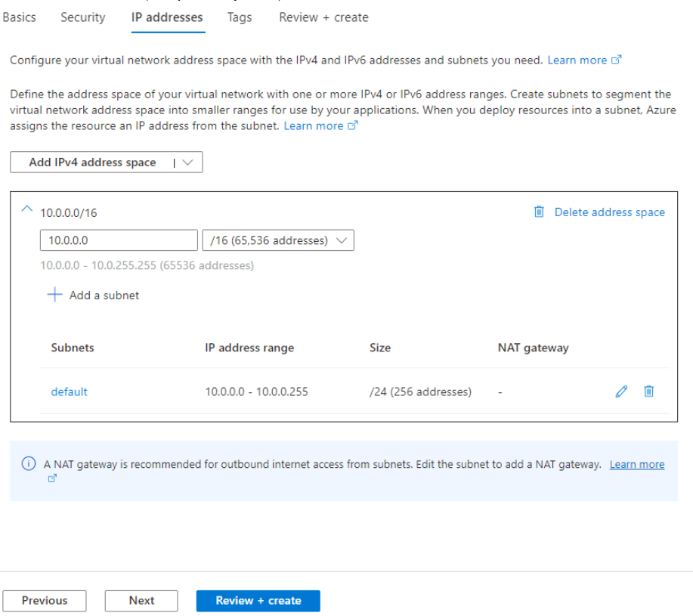Click the trash icon beside Delete address space

pos(539,212)
